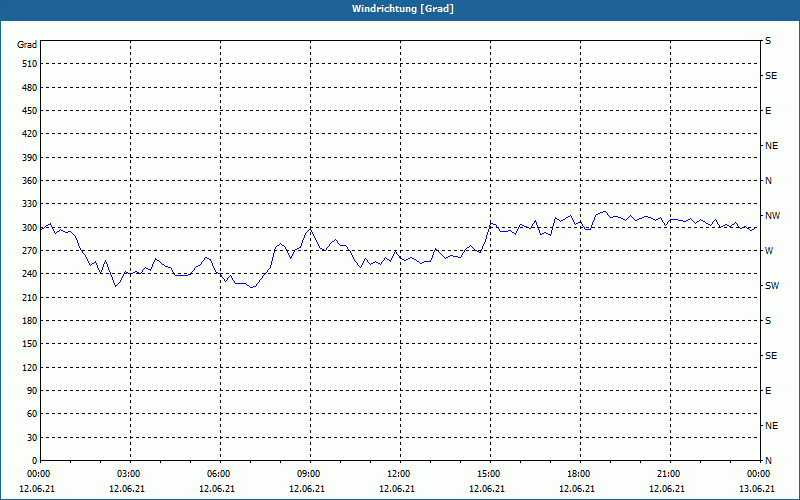
Task: Click the 15:00 time label
Action: (490, 474)
